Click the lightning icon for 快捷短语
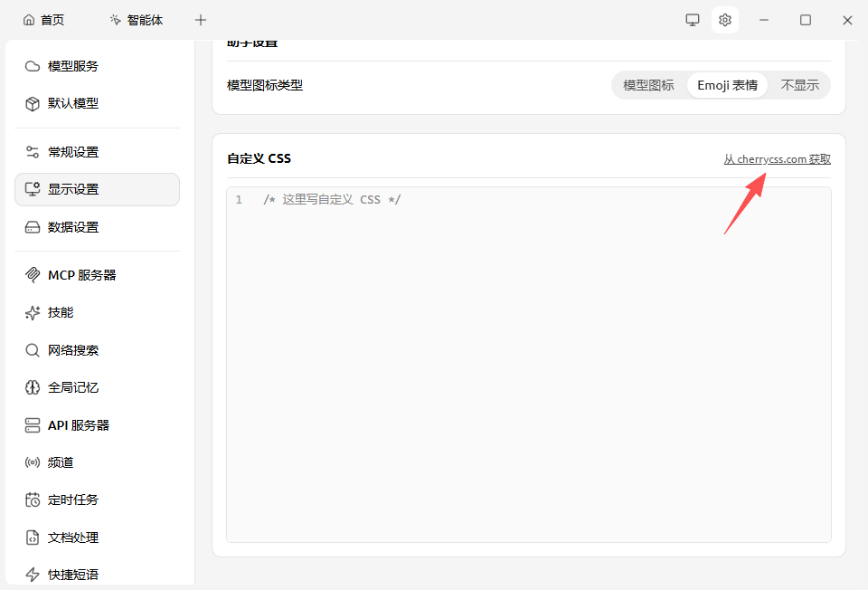Screen dimensions: 868x590 pyautogui.click(x=33, y=575)
